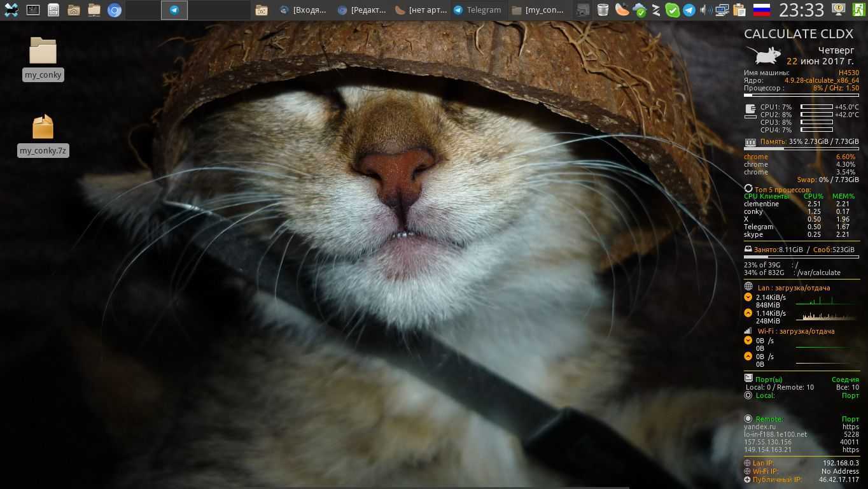This screenshot has width=868, height=489.
Task: Open the Trash icon in the panel
Action: [x=603, y=10]
